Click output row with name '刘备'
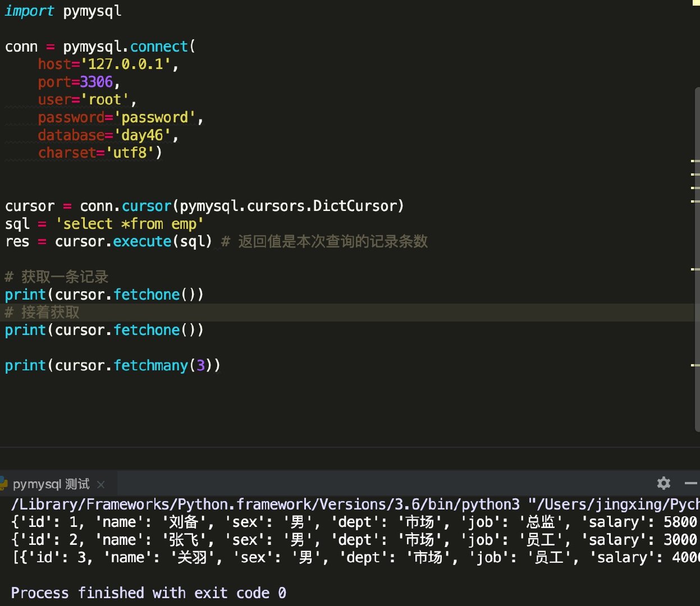Viewport: 700px width, 606px height. click(354, 522)
